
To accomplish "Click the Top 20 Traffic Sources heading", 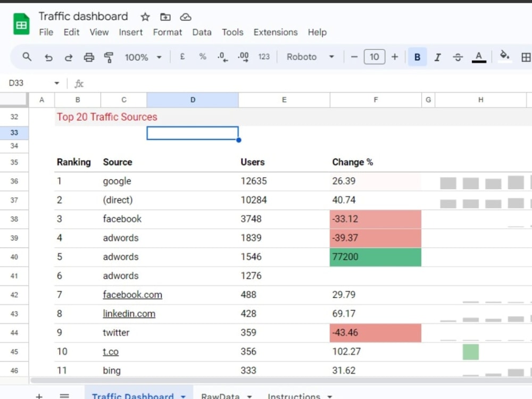I will click(x=107, y=117).
